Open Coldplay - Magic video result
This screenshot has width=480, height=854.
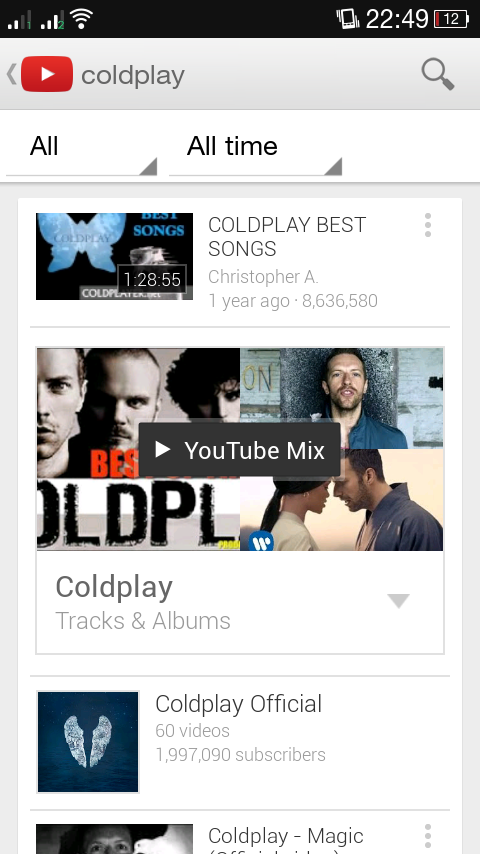[x=240, y=833]
